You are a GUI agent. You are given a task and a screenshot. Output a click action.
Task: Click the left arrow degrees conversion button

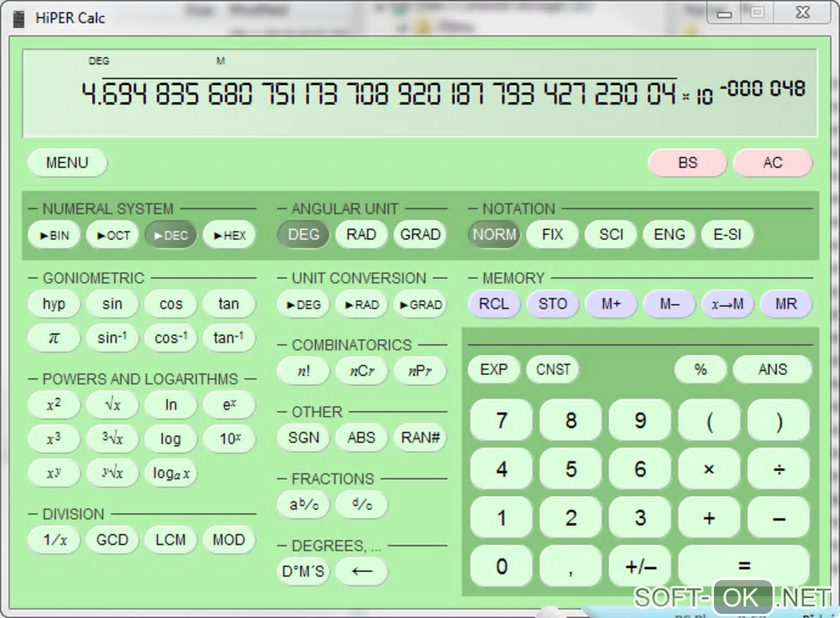click(x=362, y=571)
